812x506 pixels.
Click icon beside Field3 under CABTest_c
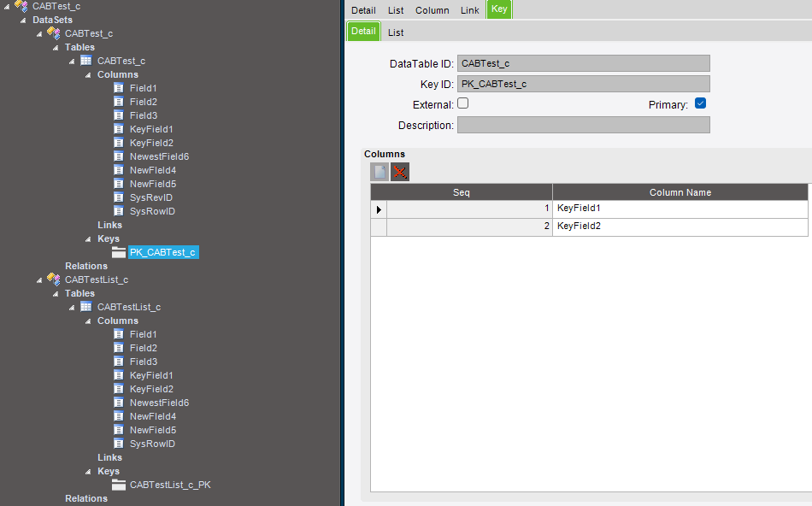coord(119,115)
